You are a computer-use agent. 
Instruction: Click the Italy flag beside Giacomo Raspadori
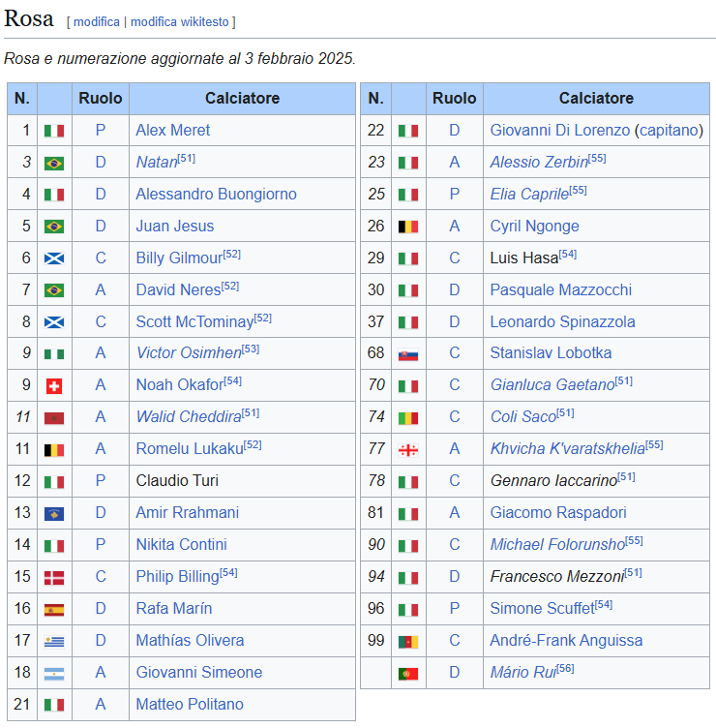coord(408,514)
